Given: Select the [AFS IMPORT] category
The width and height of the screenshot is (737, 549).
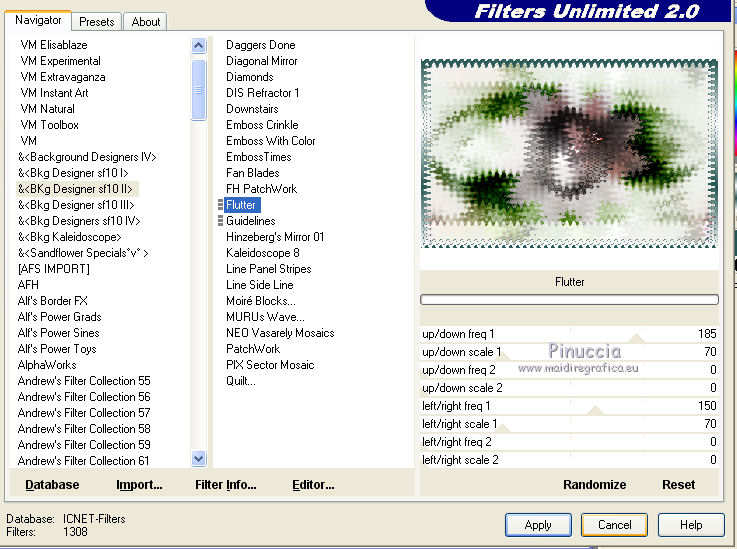Looking at the screenshot, I should (54, 269).
